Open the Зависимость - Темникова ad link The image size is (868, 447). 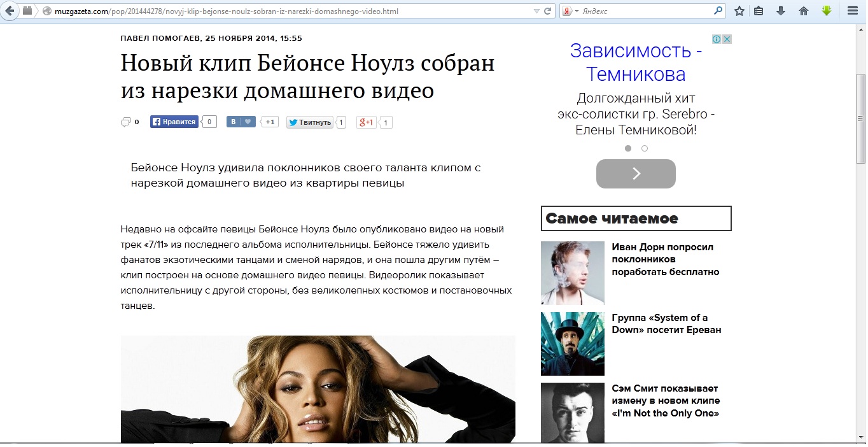pos(636,62)
